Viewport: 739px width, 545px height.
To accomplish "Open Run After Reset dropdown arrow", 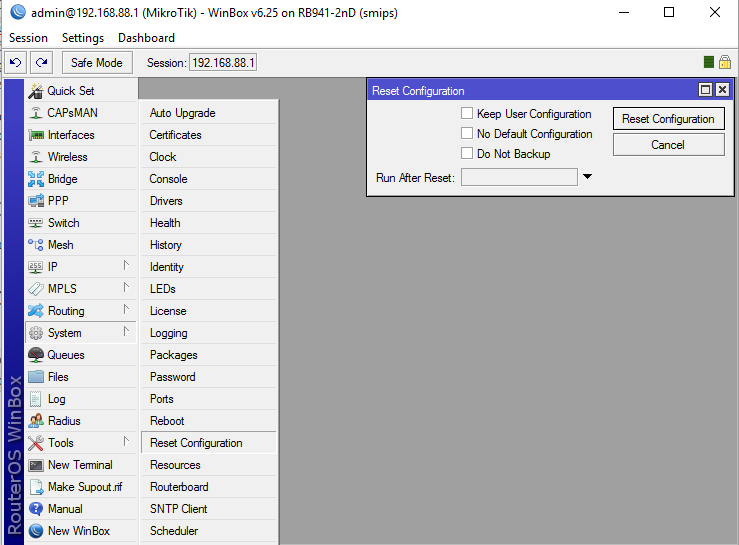I will point(587,177).
